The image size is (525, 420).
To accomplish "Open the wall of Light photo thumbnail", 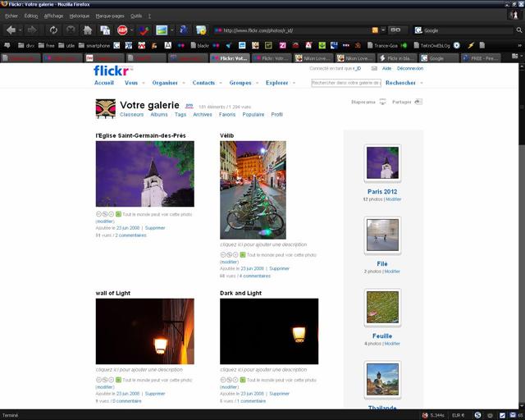I will 144,331.
